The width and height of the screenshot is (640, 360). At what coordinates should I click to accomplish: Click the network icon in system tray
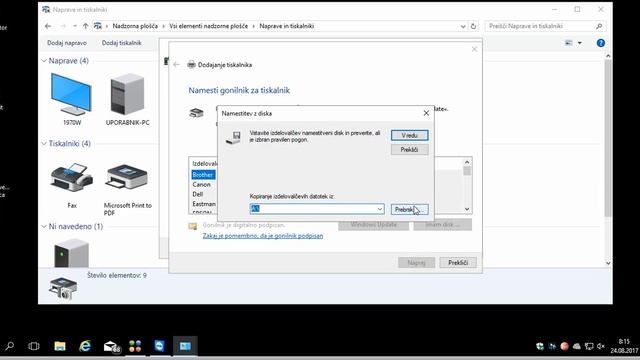589,346
